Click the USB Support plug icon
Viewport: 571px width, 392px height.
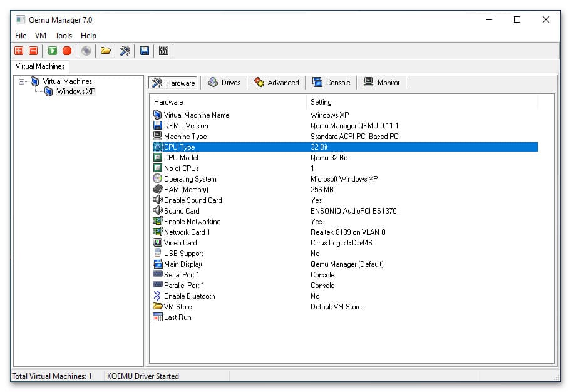[157, 253]
